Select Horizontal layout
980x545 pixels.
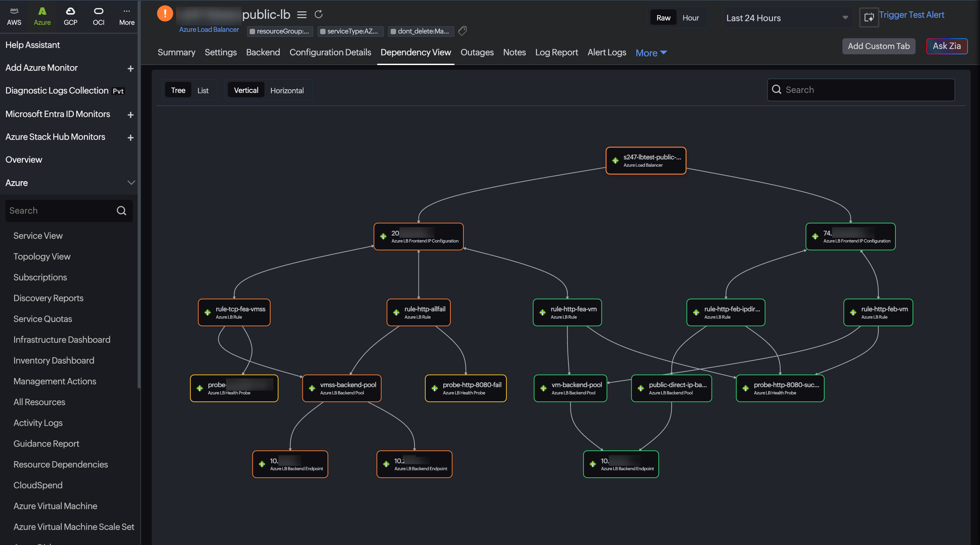coord(287,91)
